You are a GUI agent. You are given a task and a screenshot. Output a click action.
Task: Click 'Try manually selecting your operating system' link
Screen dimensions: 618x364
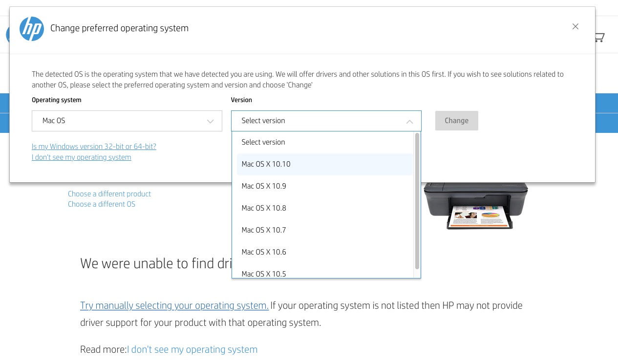[x=174, y=306]
